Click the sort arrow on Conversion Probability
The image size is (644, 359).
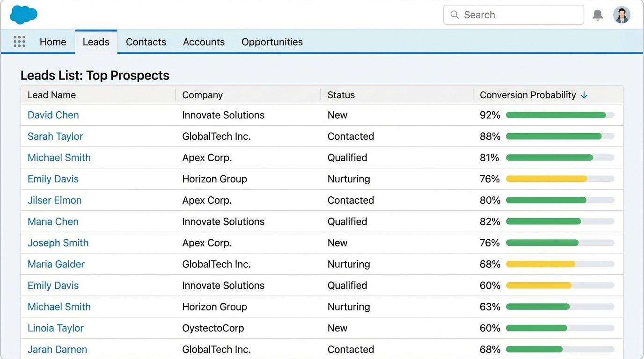click(x=584, y=95)
